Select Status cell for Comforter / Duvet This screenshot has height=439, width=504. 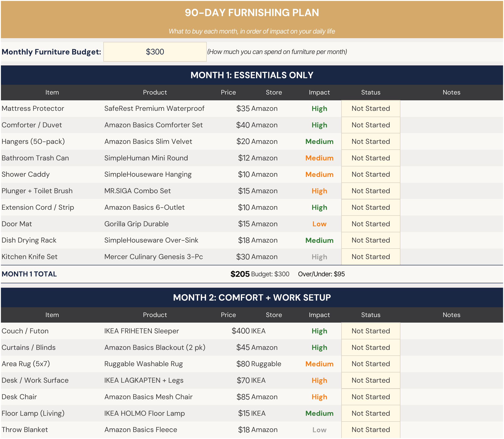pyautogui.click(x=371, y=125)
